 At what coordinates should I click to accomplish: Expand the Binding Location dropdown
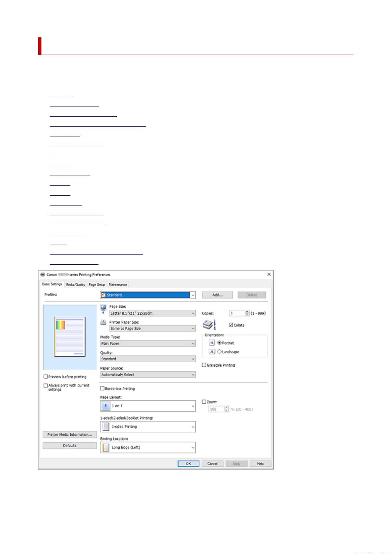click(x=148, y=447)
